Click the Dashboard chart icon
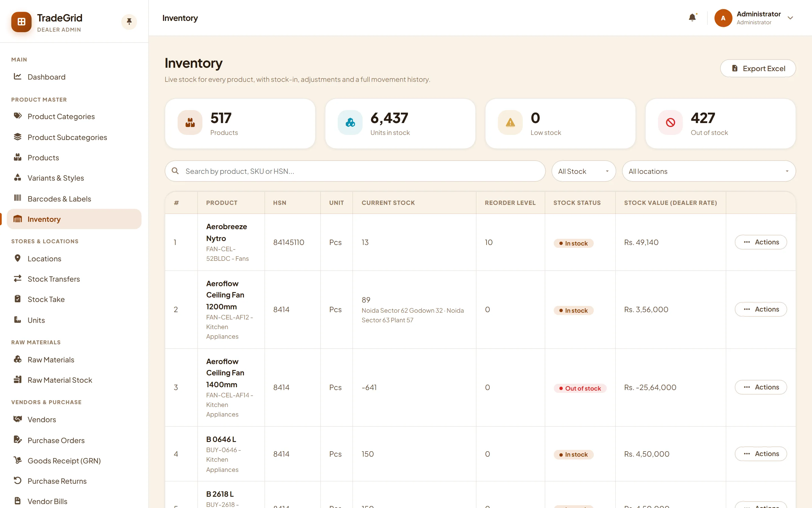The height and width of the screenshot is (508, 812). 17,76
